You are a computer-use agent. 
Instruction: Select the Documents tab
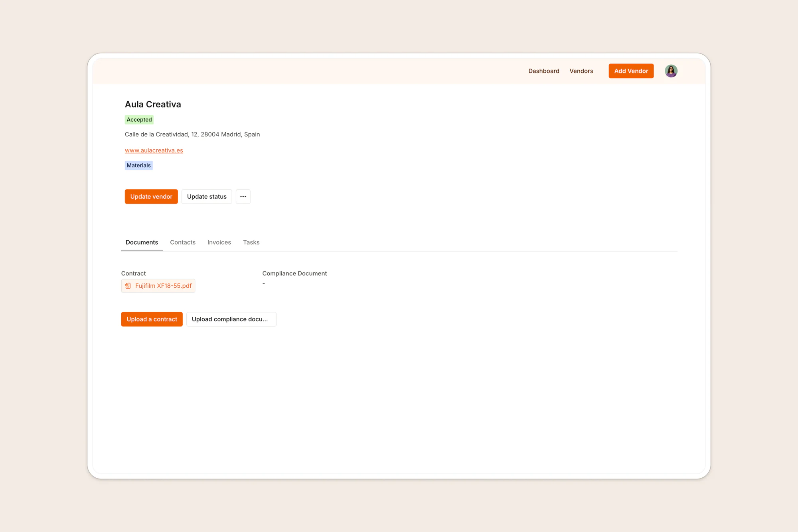[142, 242]
